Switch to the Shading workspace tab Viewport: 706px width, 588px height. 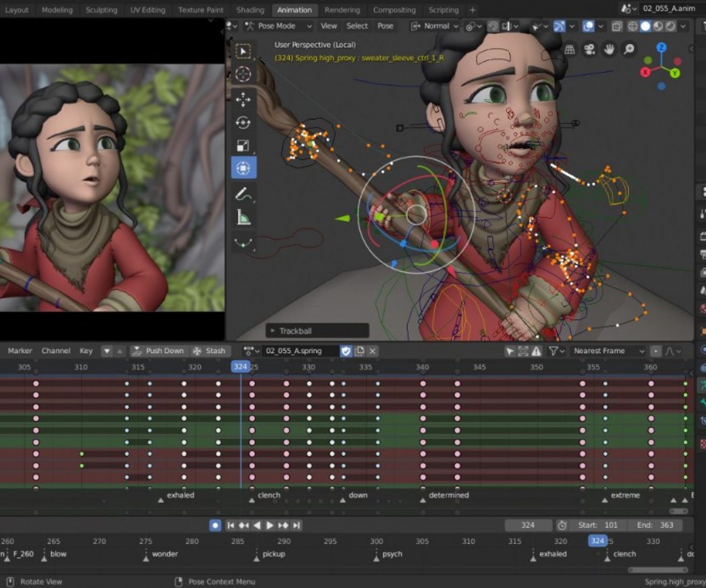pyautogui.click(x=250, y=10)
